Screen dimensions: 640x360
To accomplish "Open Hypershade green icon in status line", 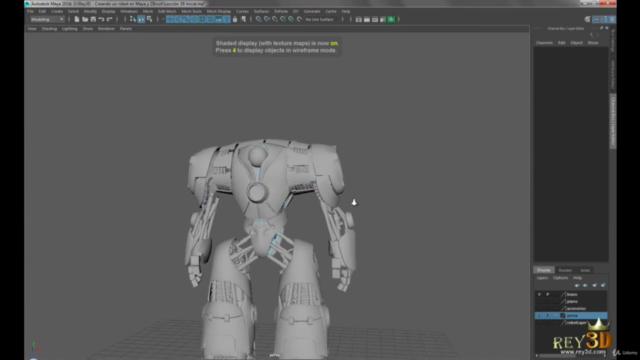I will point(391,19).
